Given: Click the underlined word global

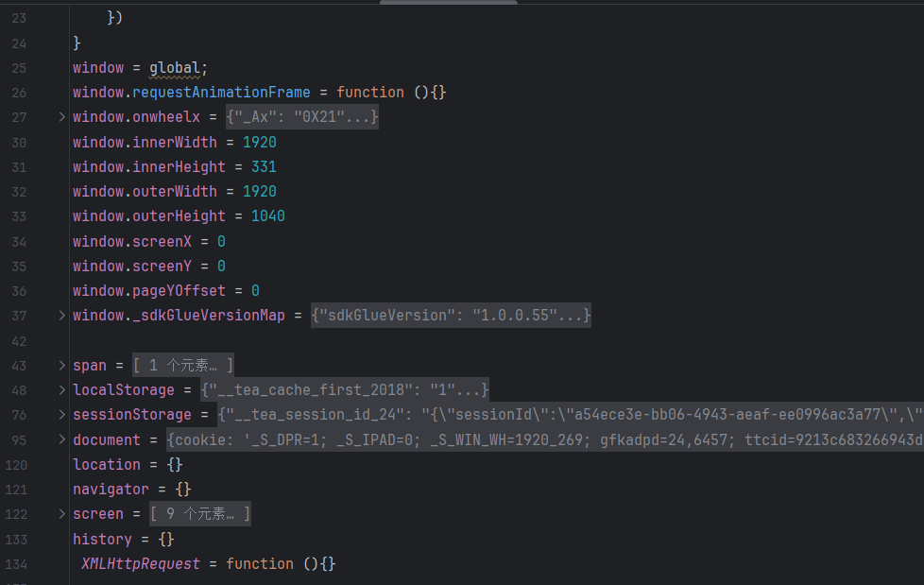Looking at the screenshot, I should click(175, 68).
